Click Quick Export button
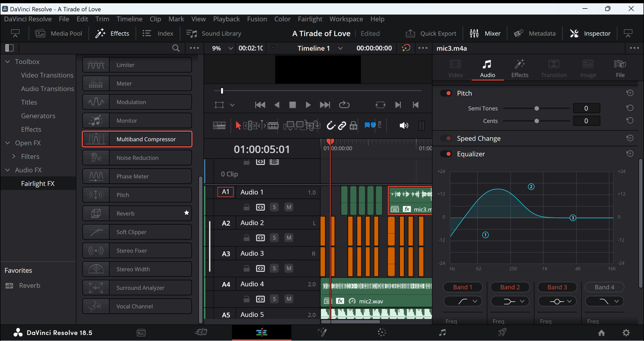This screenshot has height=341, width=644. [431, 33]
